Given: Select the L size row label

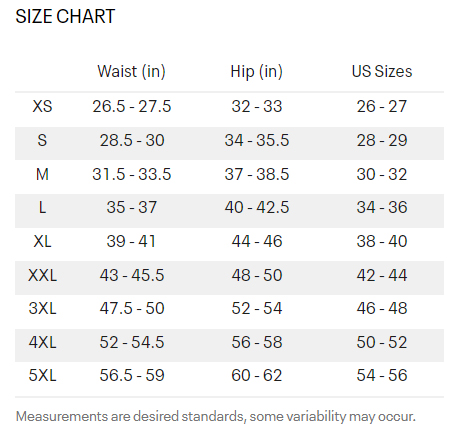Looking at the screenshot, I should pyautogui.click(x=42, y=207).
